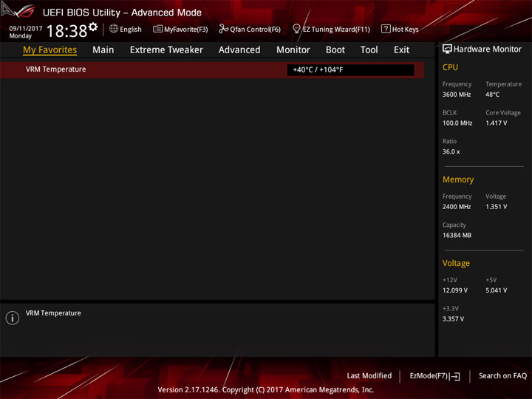Click the Version 2.17.1246 copyright text
Viewport: 532px width, 399px height.
(x=266, y=390)
